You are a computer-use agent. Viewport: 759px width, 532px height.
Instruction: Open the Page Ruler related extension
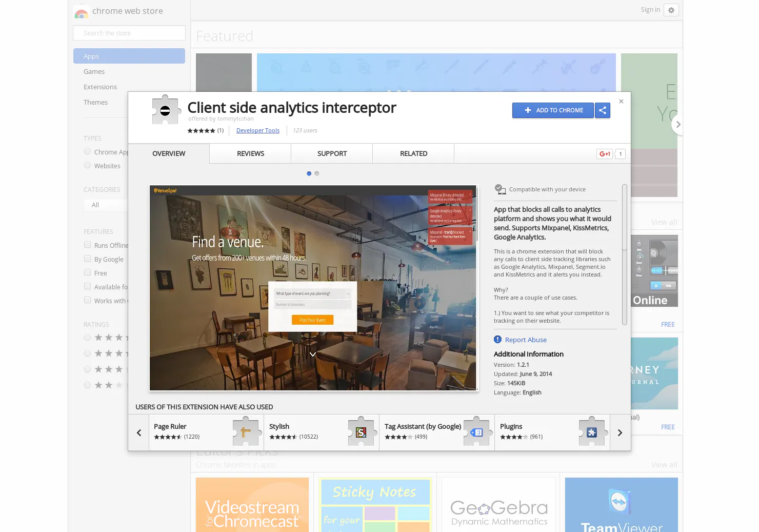[x=207, y=432]
